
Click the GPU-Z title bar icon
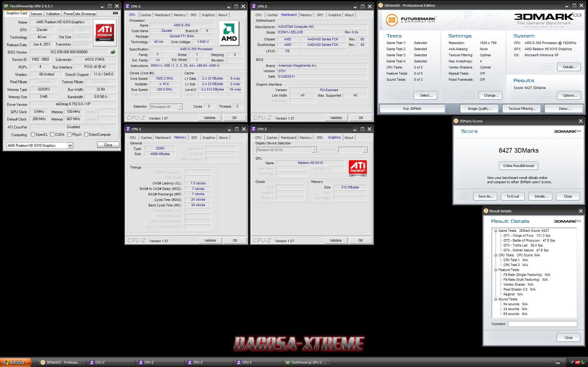[6, 6]
